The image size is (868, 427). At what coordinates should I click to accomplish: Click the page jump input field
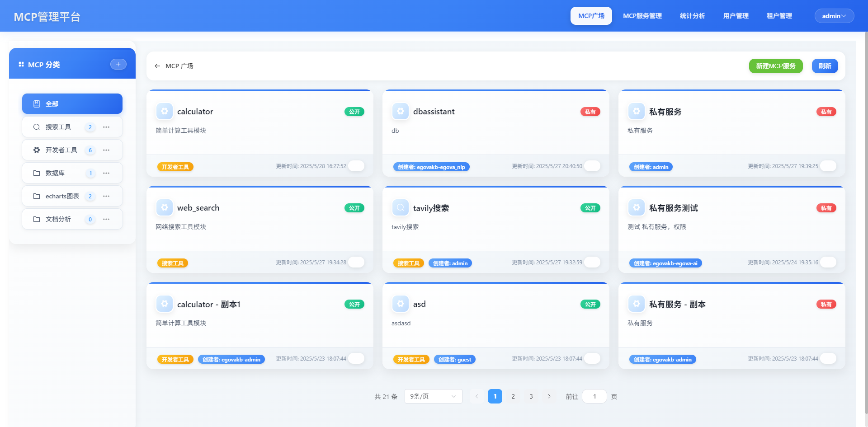(x=594, y=396)
